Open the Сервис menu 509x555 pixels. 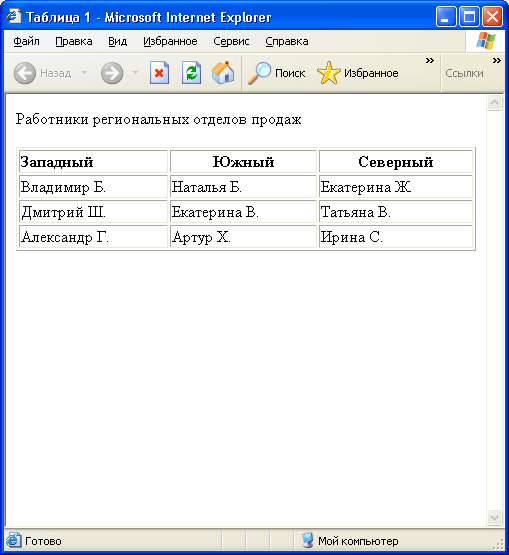pyautogui.click(x=231, y=41)
